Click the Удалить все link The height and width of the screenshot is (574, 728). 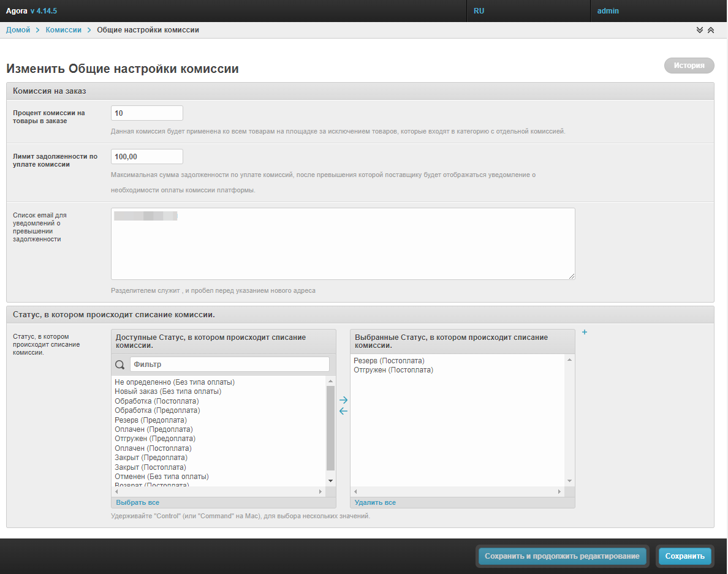point(375,502)
